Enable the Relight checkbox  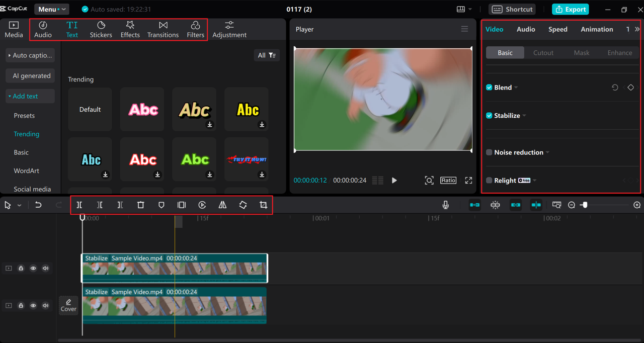click(489, 181)
